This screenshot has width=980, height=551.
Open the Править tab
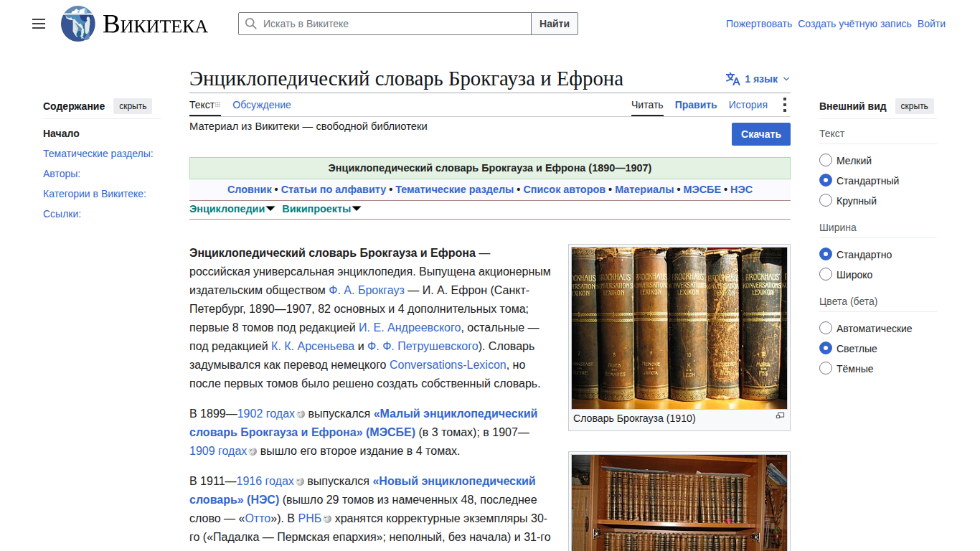tap(696, 105)
